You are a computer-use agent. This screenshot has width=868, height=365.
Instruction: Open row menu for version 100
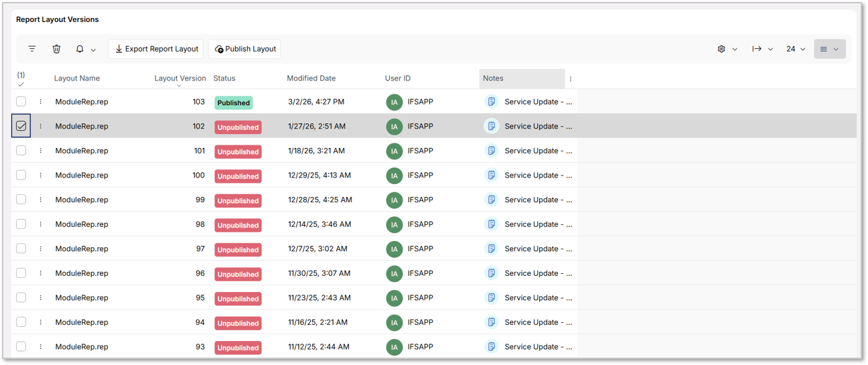pyautogui.click(x=40, y=175)
